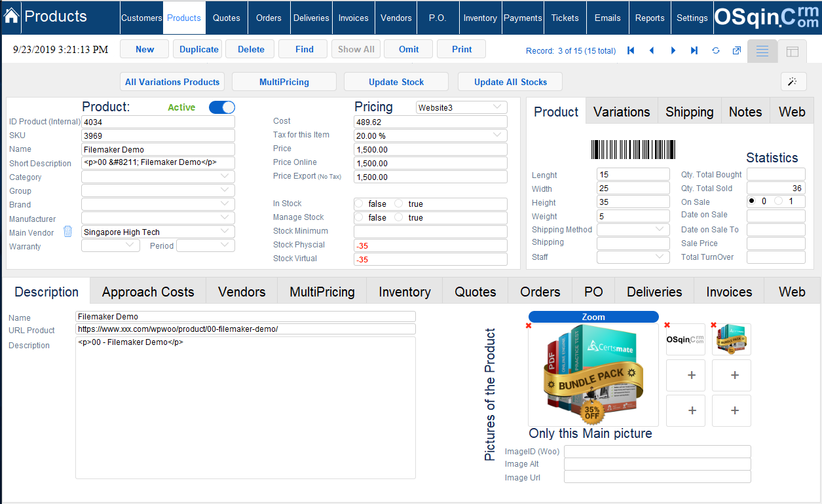Open Customers in top navigation

141,18
